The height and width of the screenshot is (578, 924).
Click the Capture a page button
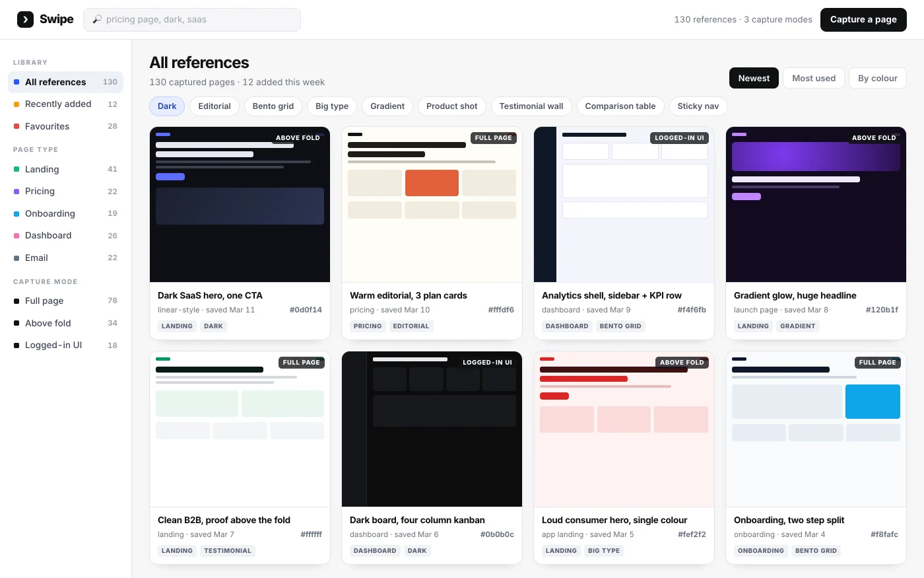(x=863, y=20)
